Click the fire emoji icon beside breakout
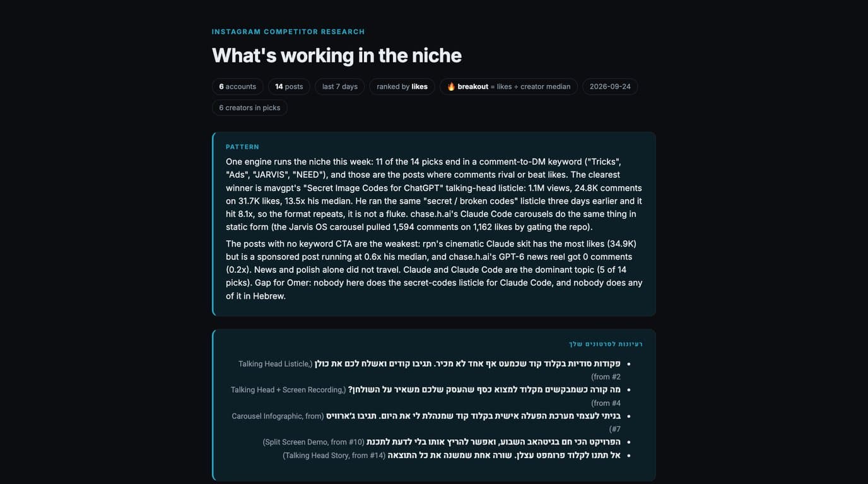The height and width of the screenshot is (484, 868). click(451, 86)
